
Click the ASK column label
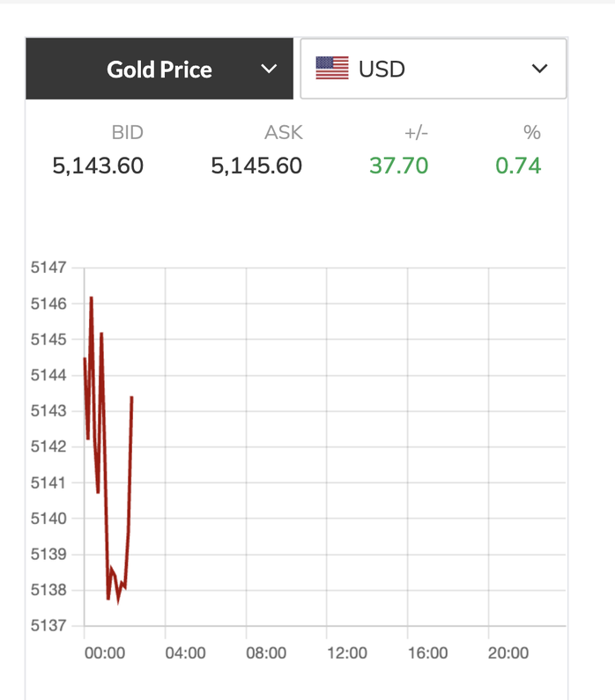pyautogui.click(x=283, y=133)
